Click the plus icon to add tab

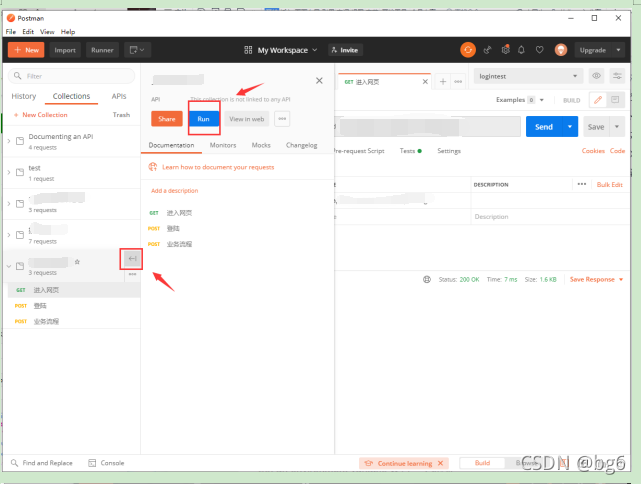[443, 82]
